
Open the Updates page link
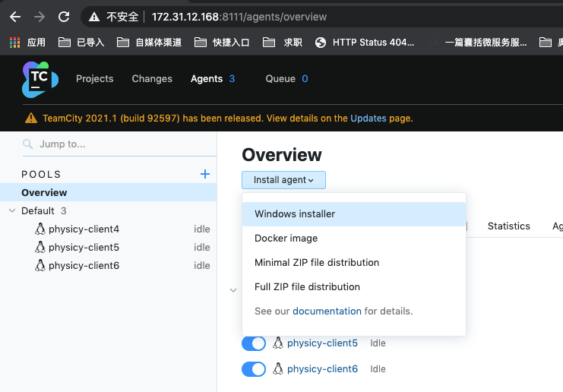(368, 118)
